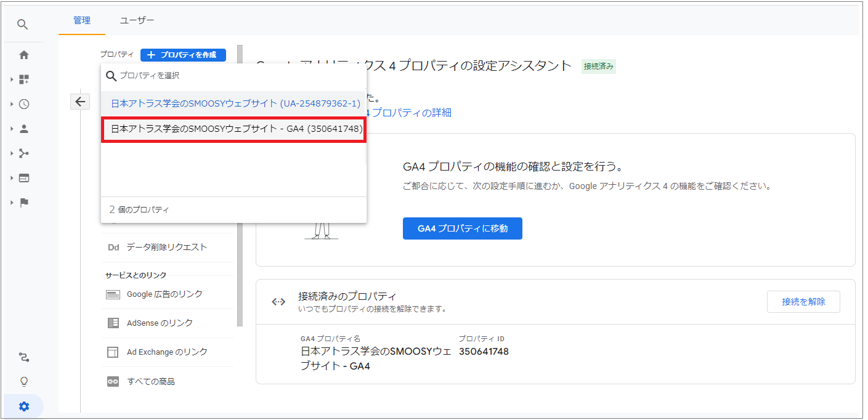Click the Ad Exchange link icon
The height and width of the screenshot is (420, 868).
pyautogui.click(x=113, y=352)
